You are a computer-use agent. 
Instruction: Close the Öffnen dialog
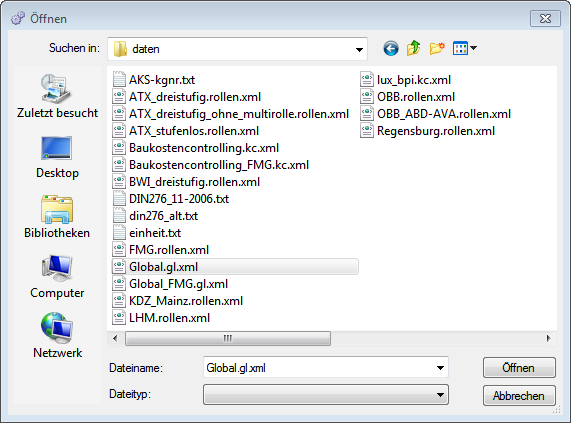[x=545, y=19]
